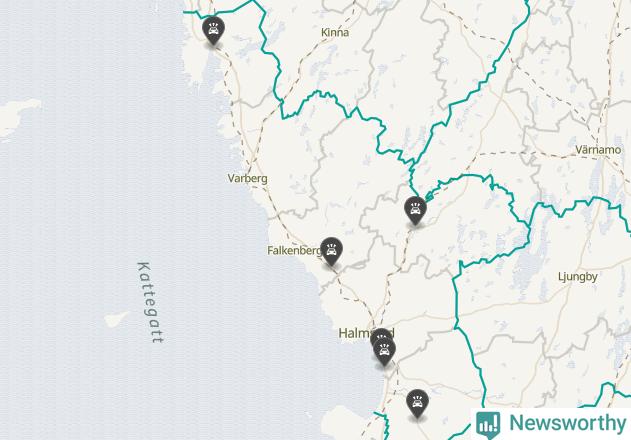The height and width of the screenshot is (440, 631).
Task: Click the Newsworthy chart logo icon
Action: (488, 424)
